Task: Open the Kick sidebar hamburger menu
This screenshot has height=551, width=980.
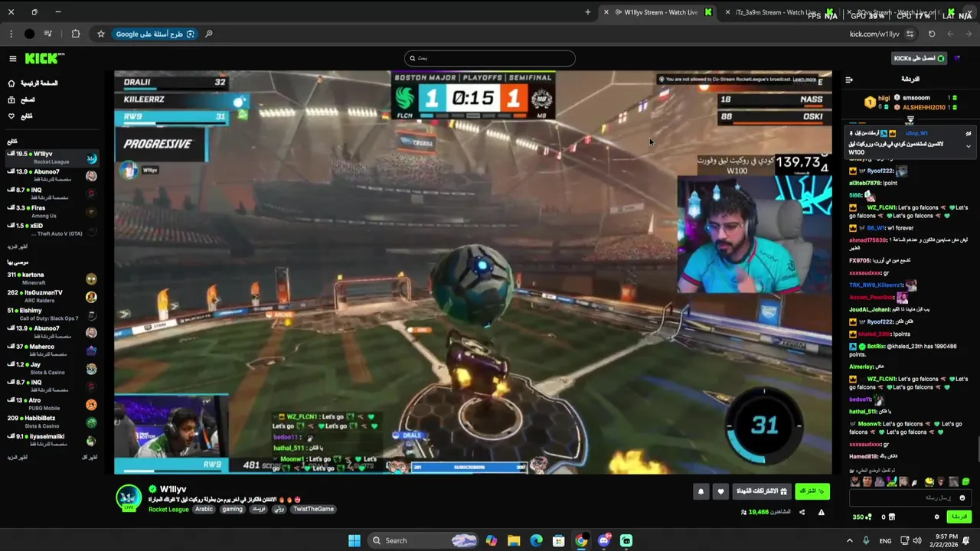Action: pyautogui.click(x=12, y=59)
